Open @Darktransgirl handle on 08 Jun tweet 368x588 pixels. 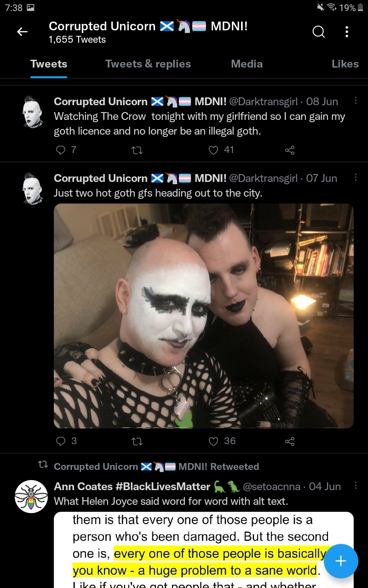[263, 102]
